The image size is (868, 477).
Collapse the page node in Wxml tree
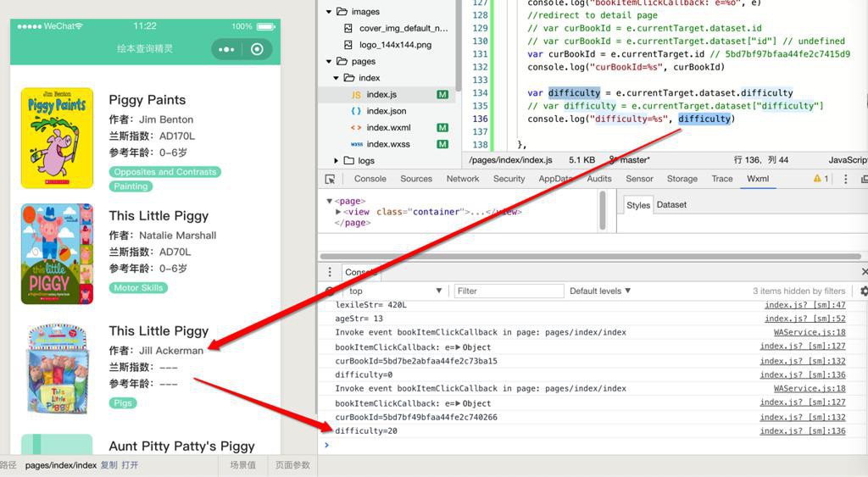click(x=330, y=201)
